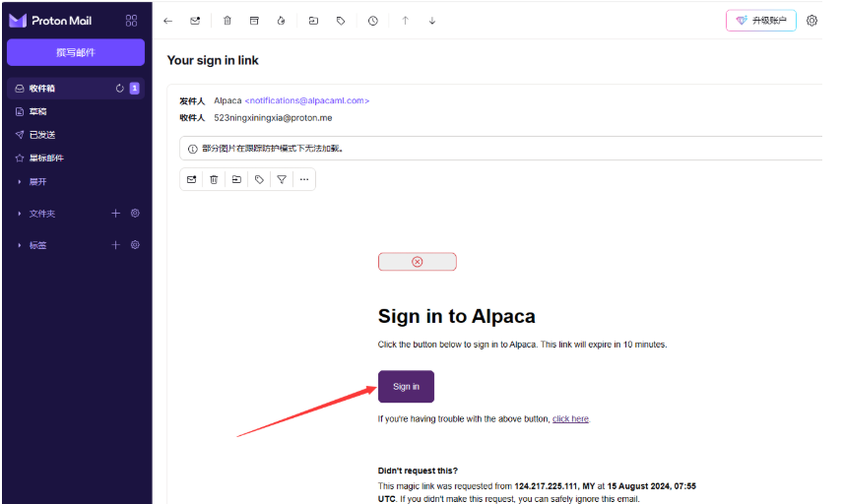Open the 已发送 sent folder
The width and height of the screenshot is (842, 504).
click(x=41, y=135)
